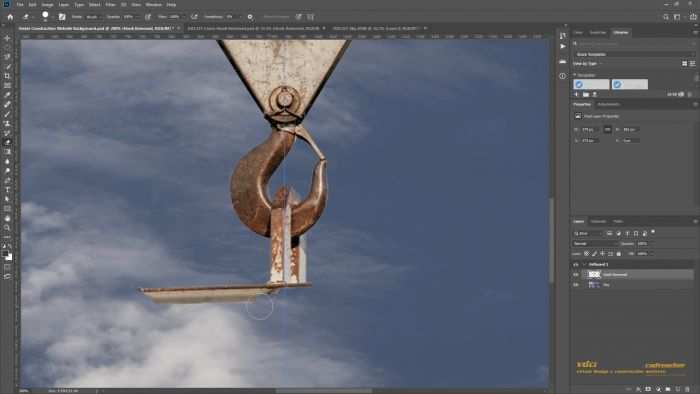Select the Crop tool
This screenshot has width=700, height=394.
[x=7, y=76]
